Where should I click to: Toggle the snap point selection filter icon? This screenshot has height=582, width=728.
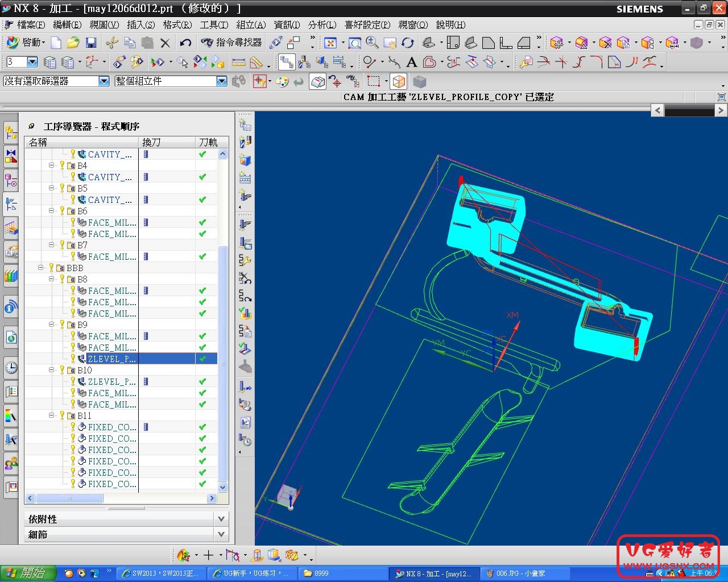[260, 81]
